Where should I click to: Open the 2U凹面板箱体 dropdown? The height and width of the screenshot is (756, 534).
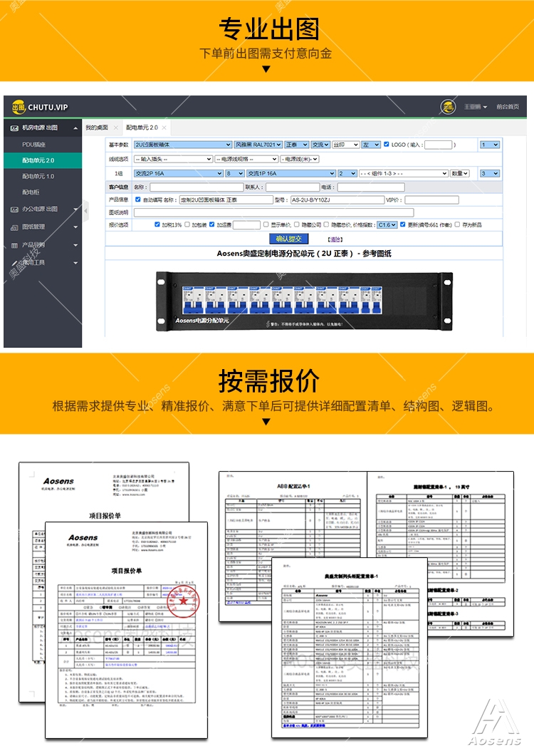click(183, 145)
